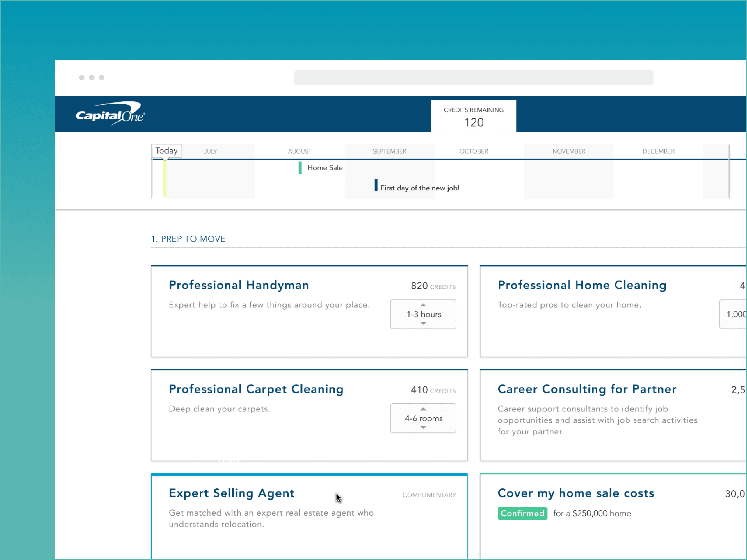Select the September column in timeline

pos(389,151)
